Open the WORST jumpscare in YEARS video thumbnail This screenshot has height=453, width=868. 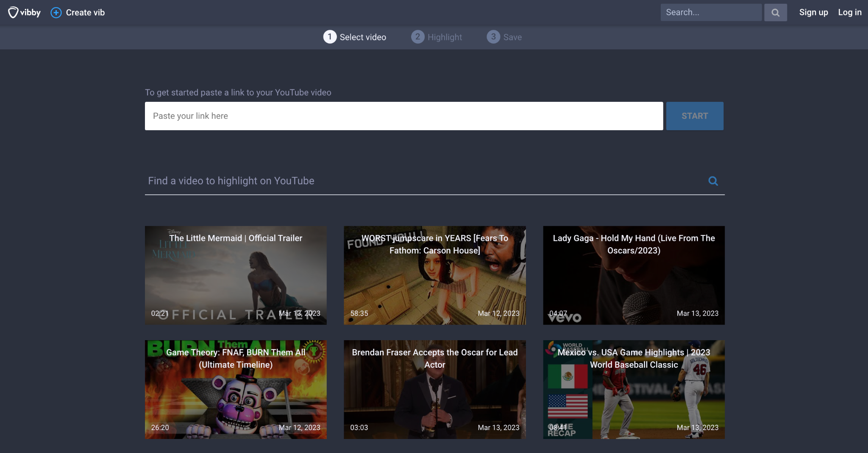tap(435, 275)
